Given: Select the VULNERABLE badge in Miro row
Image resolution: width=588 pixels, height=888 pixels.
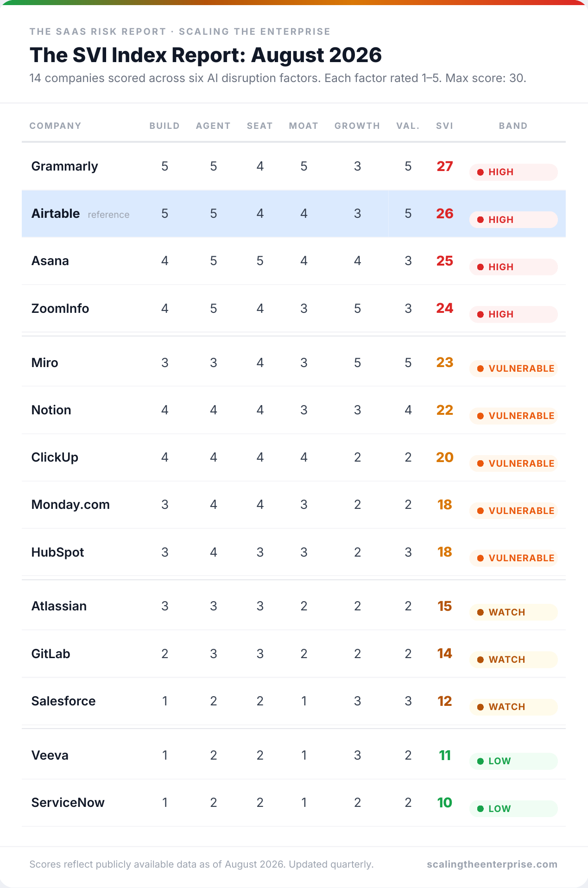Looking at the screenshot, I should (513, 368).
